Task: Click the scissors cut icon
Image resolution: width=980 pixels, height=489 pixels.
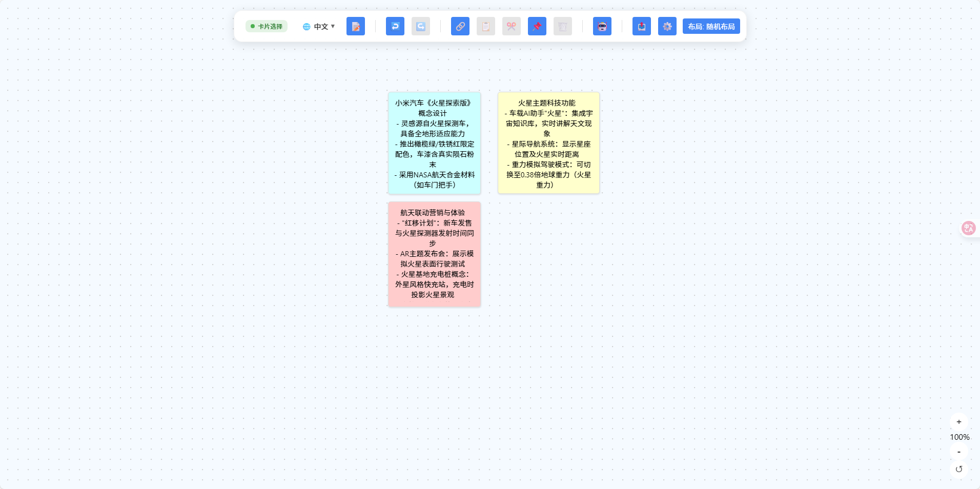Action: tap(512, 26)
